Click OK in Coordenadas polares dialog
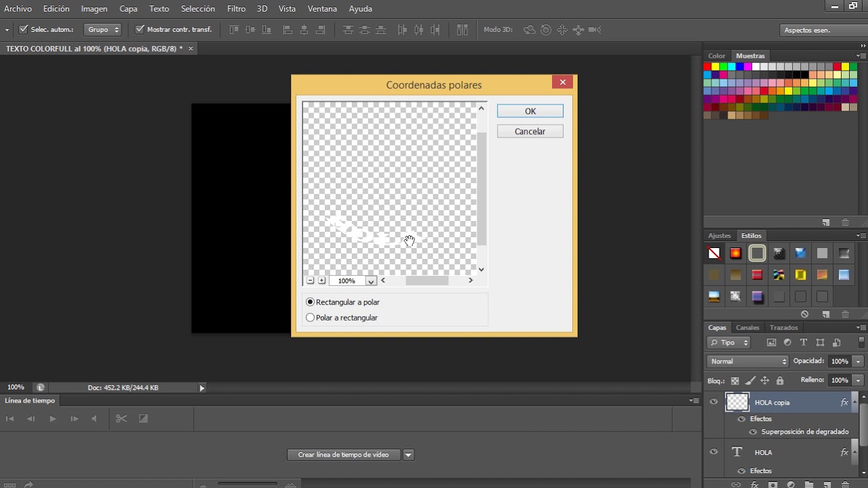Screen dimensions: 868x488 (x=530, y=111)
